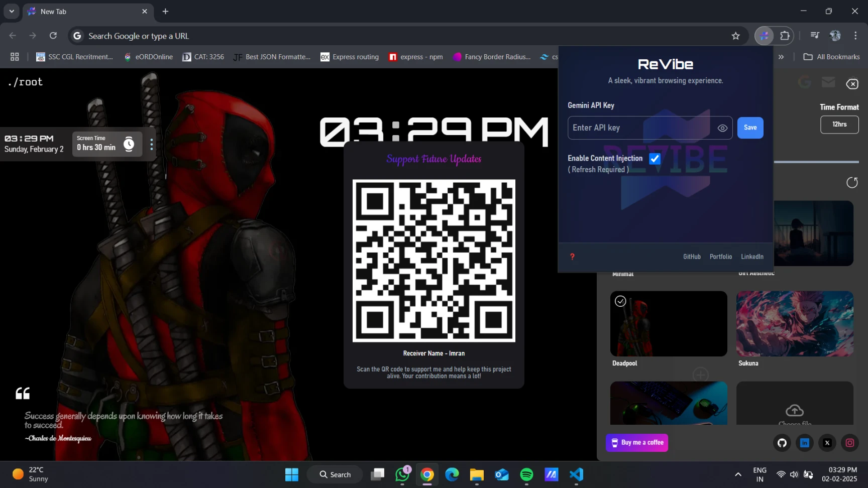868x488 pixels.
Task: Open the widget three-dot options menu
Action: tap(152, 144)
